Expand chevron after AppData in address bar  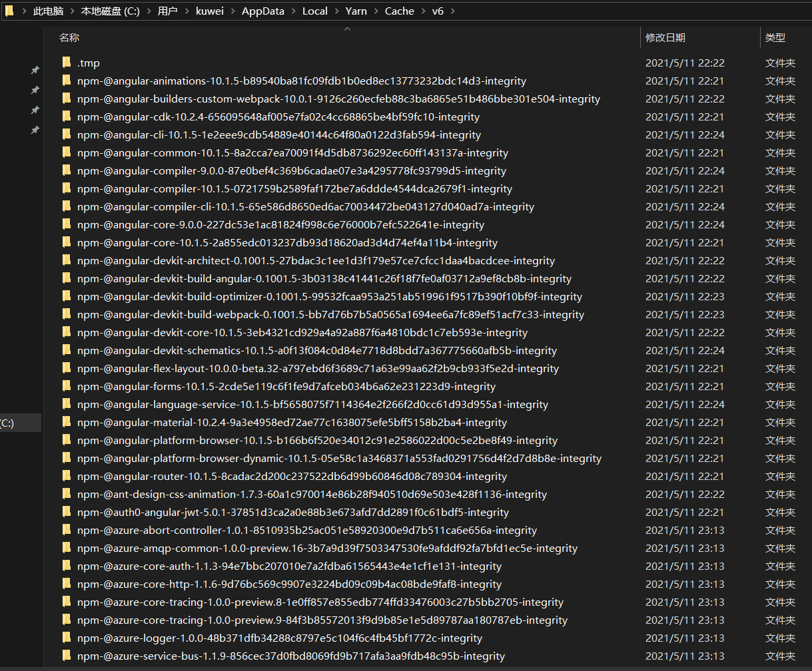pyautogui.click(x=293, y=11)
